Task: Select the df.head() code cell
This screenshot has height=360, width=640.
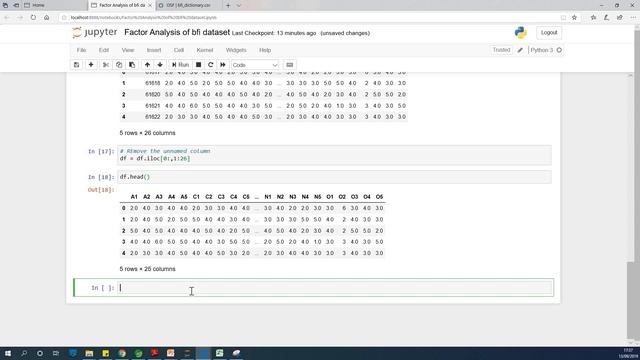Action: pyautogui.click(x=335, y=177)
